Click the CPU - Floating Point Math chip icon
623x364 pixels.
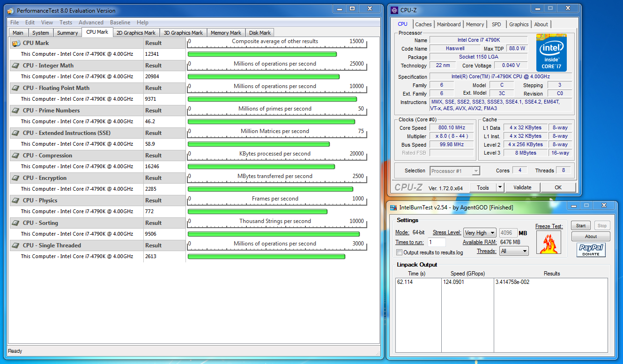(x=16, y=88)
